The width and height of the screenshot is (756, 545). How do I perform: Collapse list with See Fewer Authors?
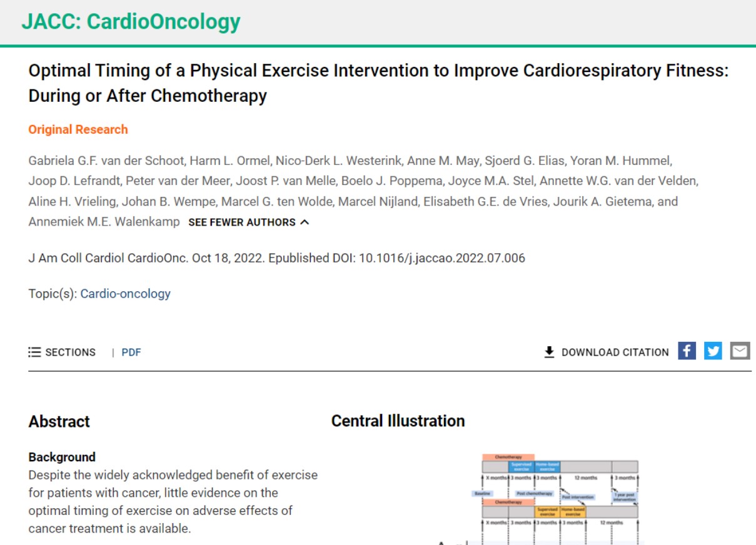248,222
